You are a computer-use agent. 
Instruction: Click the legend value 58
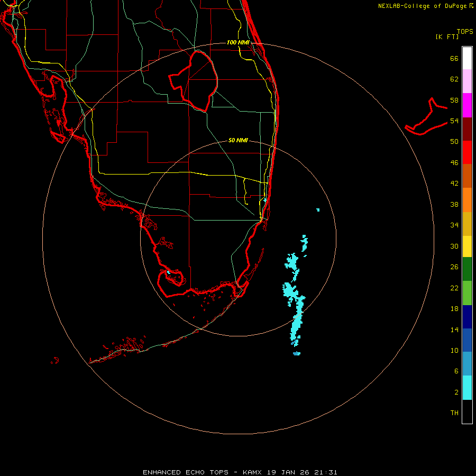[454, 100]
